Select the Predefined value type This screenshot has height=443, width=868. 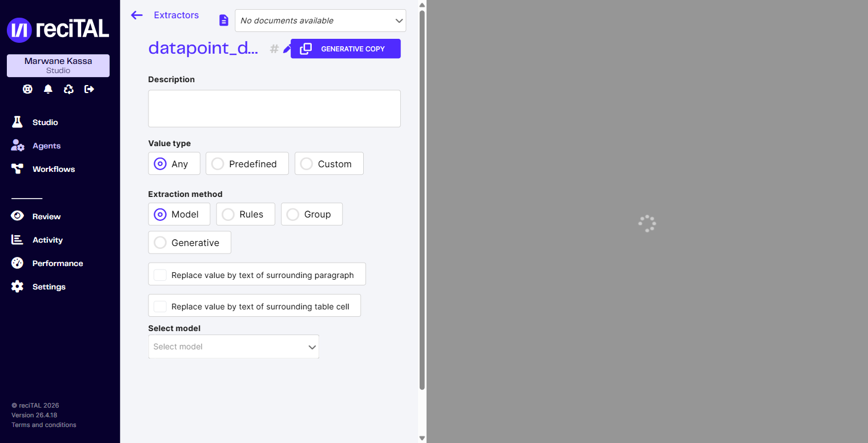coord(247,163)
